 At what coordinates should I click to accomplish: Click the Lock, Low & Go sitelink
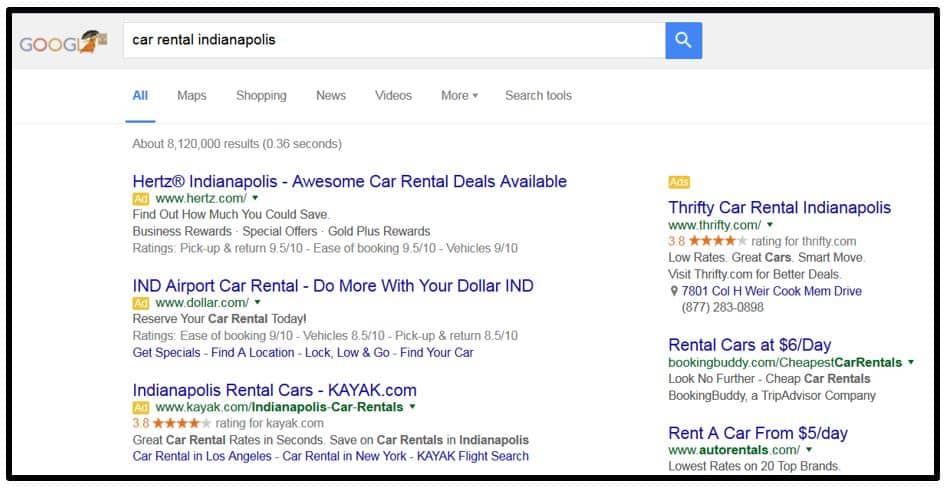[x=347, y=353]
